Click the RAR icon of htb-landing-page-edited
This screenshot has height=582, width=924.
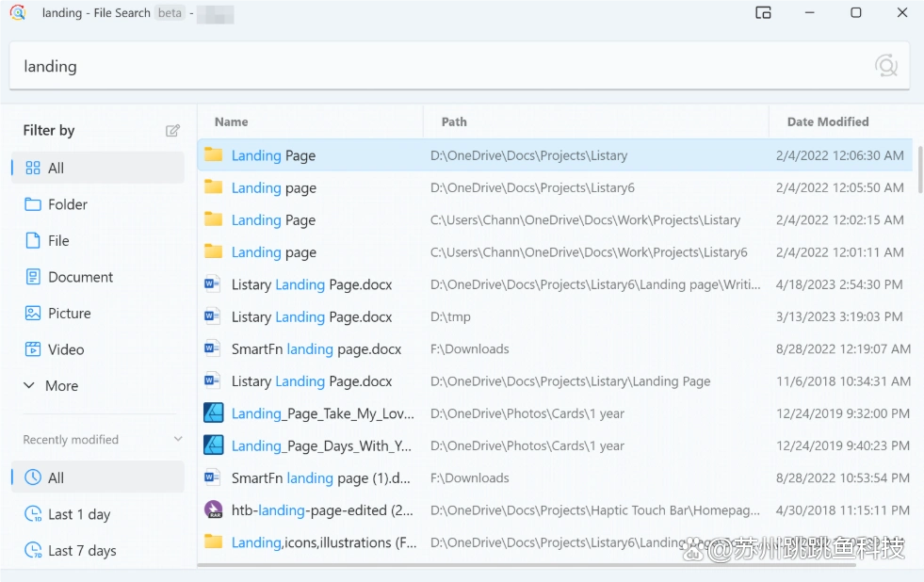[213, 509]
